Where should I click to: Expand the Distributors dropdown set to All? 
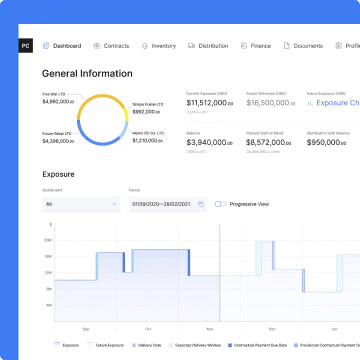81,204
